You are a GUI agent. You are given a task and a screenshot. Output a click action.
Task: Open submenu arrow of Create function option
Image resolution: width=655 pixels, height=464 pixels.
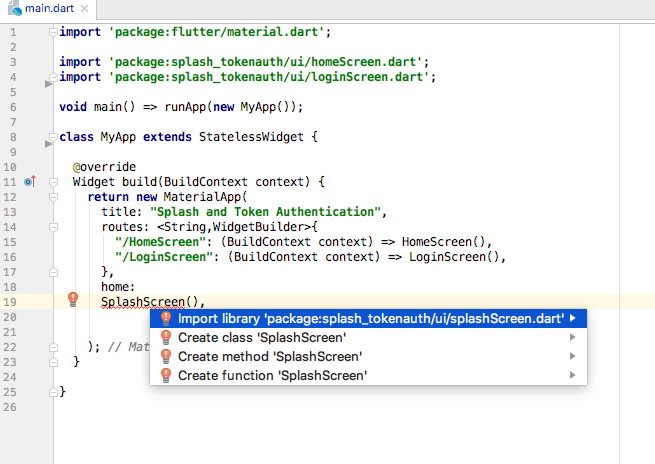pos(573,375)
